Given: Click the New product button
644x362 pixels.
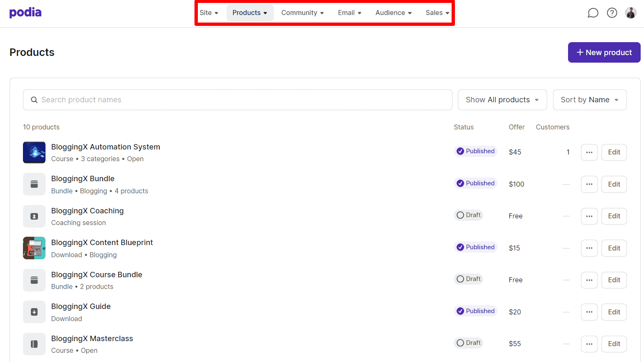Looking at the screenshot, I should point(604,53).
